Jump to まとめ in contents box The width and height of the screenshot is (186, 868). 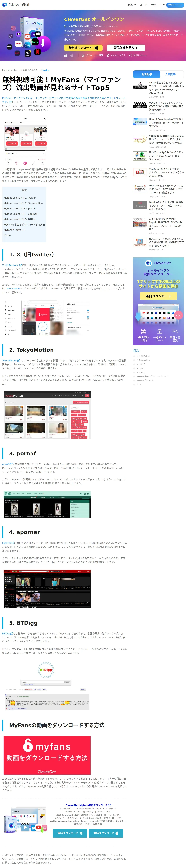[7, 235]
